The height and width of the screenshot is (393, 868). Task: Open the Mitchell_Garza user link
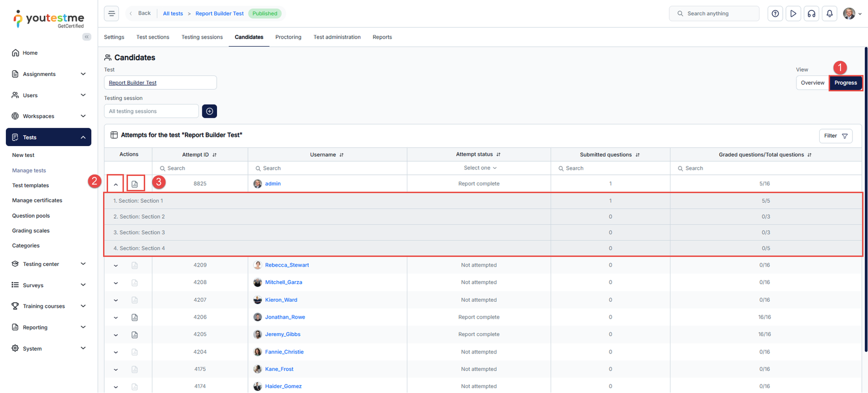point(283,282)
